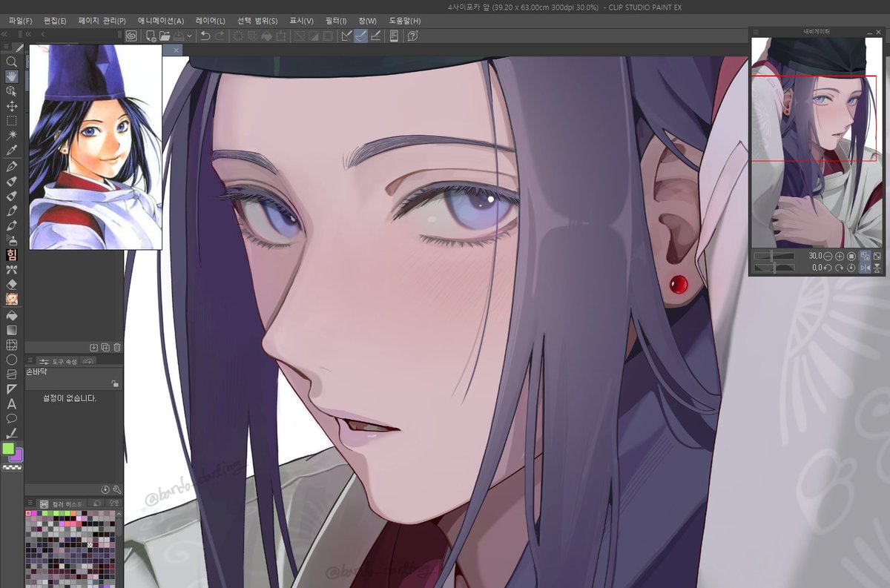890x588 pixels.
Task: Open 도움말(H) menu
Action: pos(405,21)
